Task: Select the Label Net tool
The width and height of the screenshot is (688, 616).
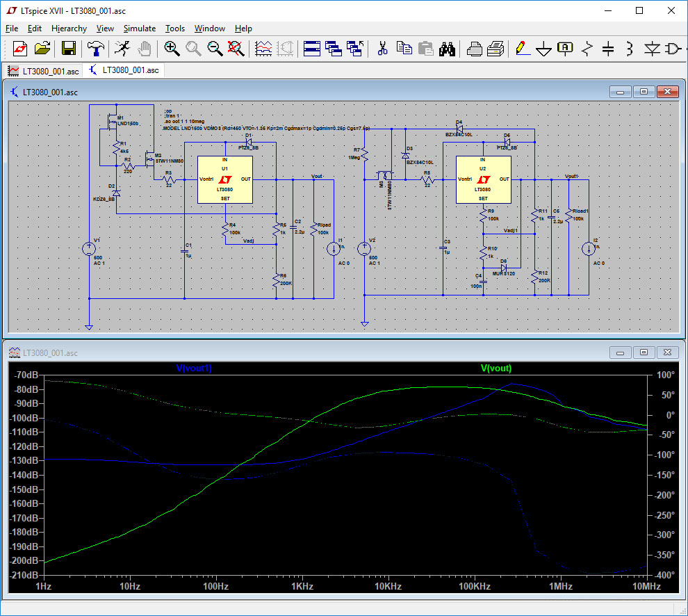Action: tap(565, 48)
